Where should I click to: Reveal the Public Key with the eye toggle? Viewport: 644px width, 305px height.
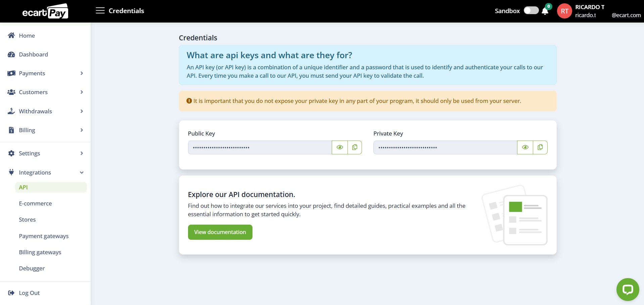(x=339, y=147)
